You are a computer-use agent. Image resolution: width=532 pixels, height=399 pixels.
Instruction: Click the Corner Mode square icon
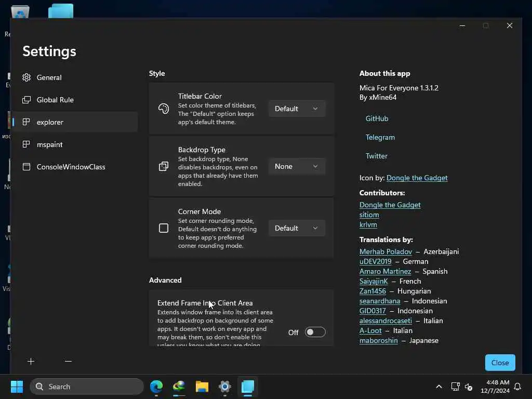pos(164,228)
